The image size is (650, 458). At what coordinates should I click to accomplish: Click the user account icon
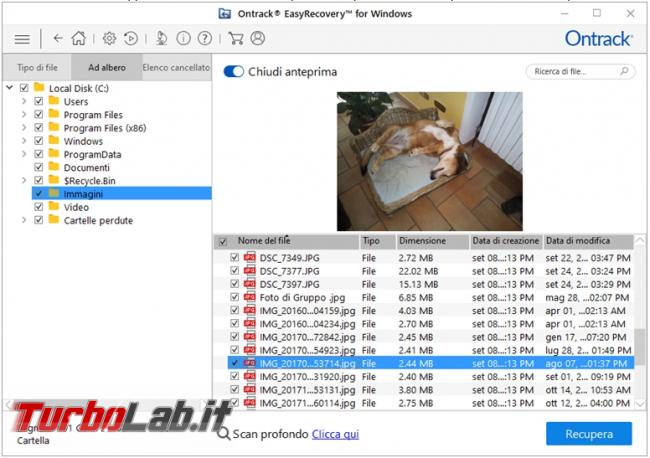coord(257,39)
